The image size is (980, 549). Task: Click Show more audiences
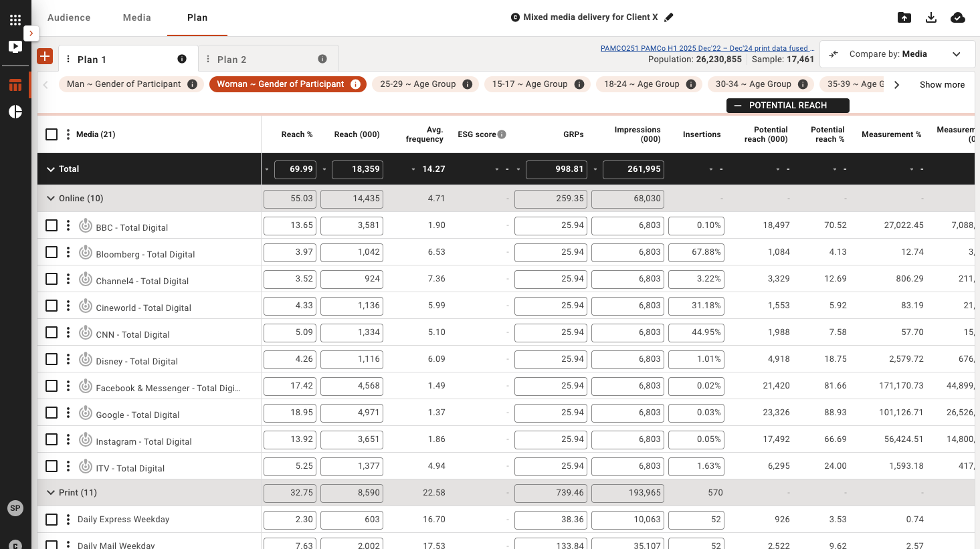pos(942,85)
